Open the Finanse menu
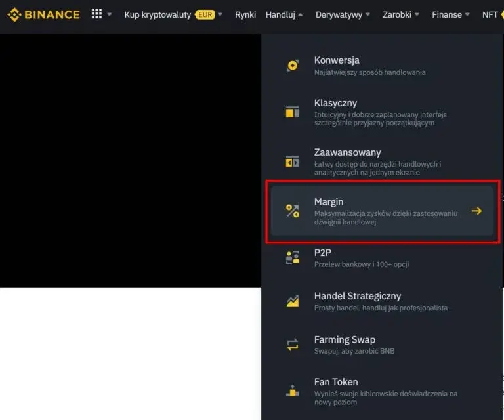The image size is (504, 420). click(x=447, y=15)
